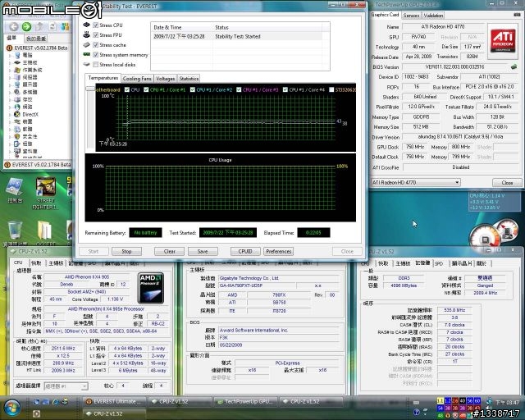Switch to 我的最愛 favorites tab in EVEREST
The image size is (525, 420).
coord(36,39)
